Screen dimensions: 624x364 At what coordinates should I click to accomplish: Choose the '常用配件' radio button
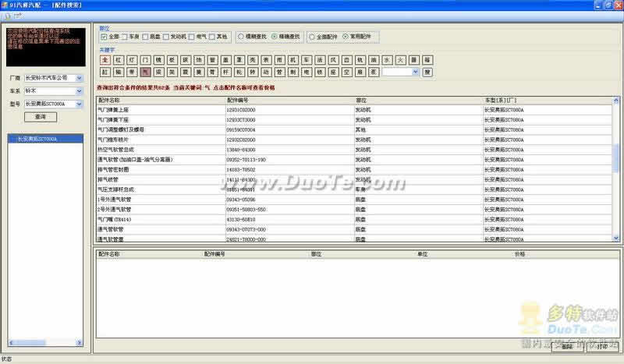coord(346,37)
